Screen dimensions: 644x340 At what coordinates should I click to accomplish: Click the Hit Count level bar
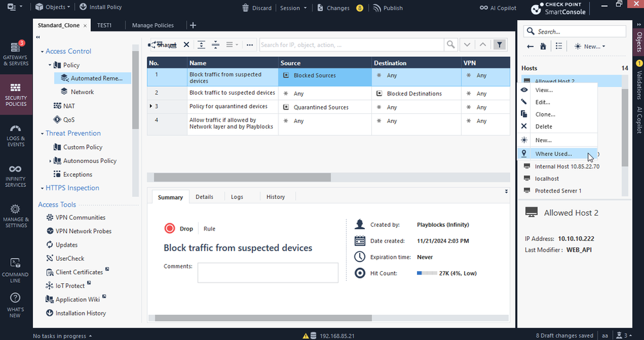coord(427,273)
